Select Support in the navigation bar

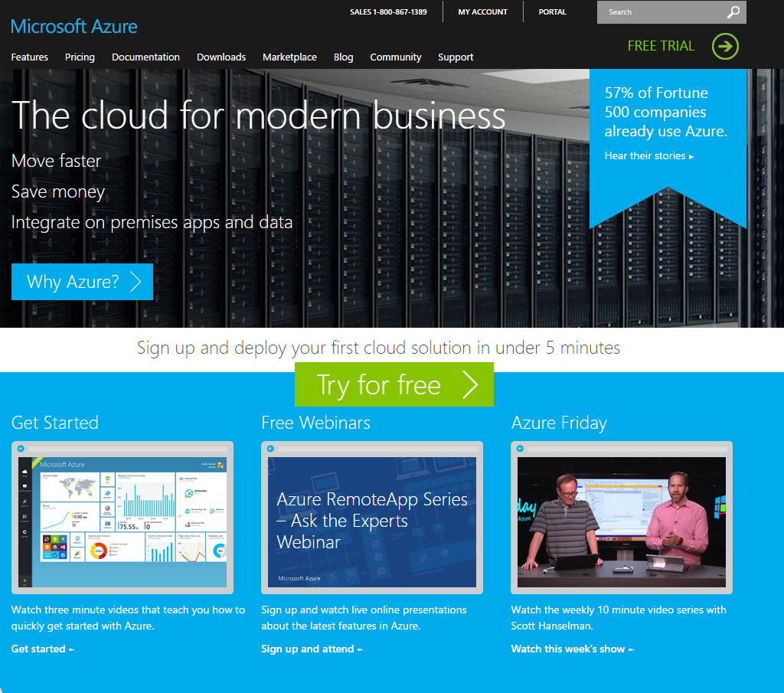[456, 57]
